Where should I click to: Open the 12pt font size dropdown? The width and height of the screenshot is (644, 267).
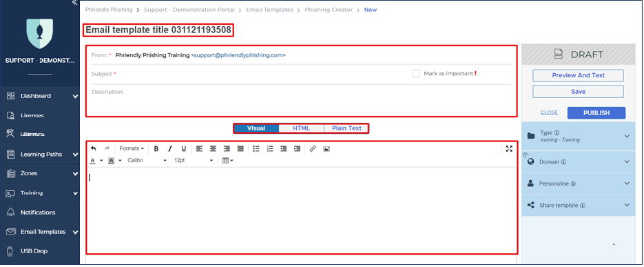pyautogui.click(x=194, y=161)
